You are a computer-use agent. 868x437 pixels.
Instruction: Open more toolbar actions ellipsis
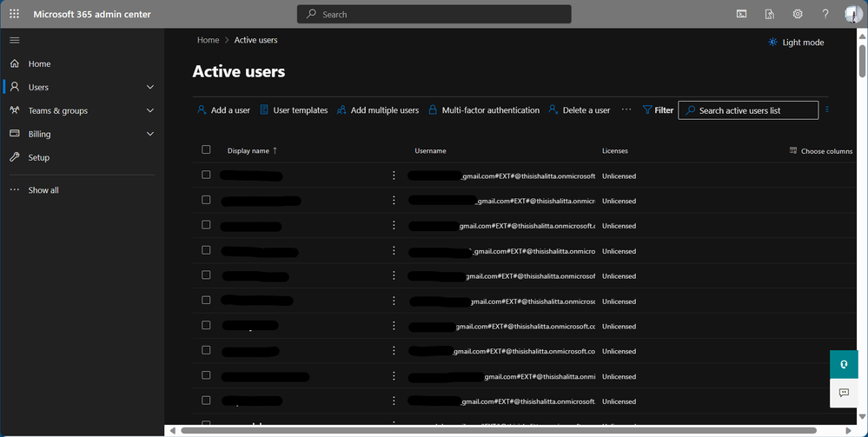click(x=626, y=109)
